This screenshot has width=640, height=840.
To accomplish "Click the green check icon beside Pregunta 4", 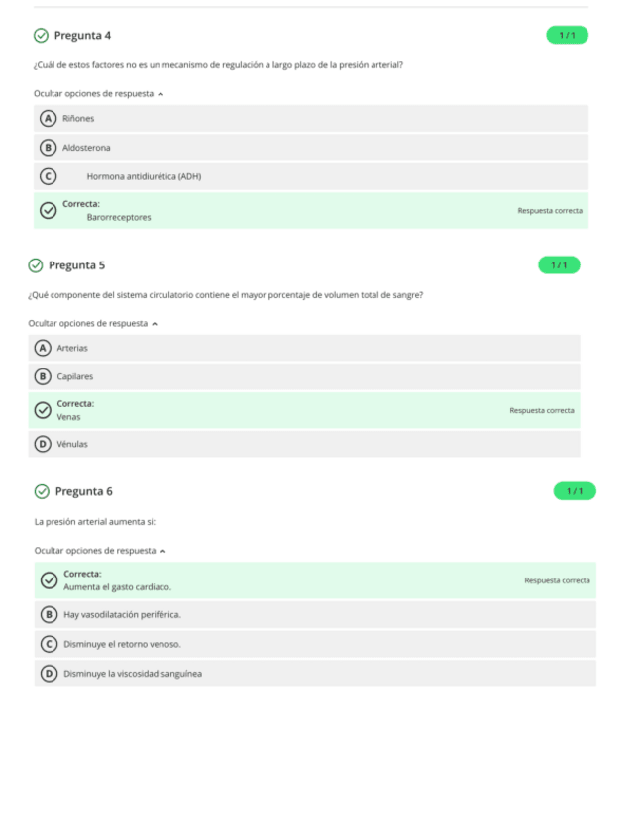I will (x=41, y=36).
